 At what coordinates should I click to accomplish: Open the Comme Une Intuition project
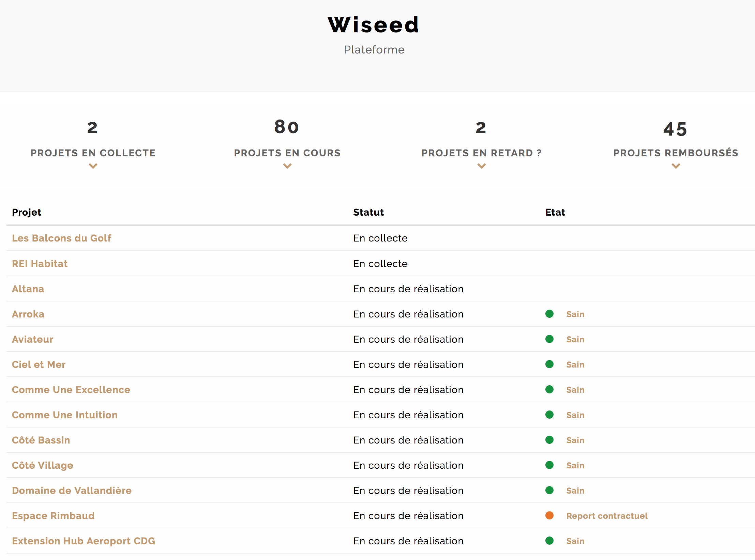click(65, 415)
